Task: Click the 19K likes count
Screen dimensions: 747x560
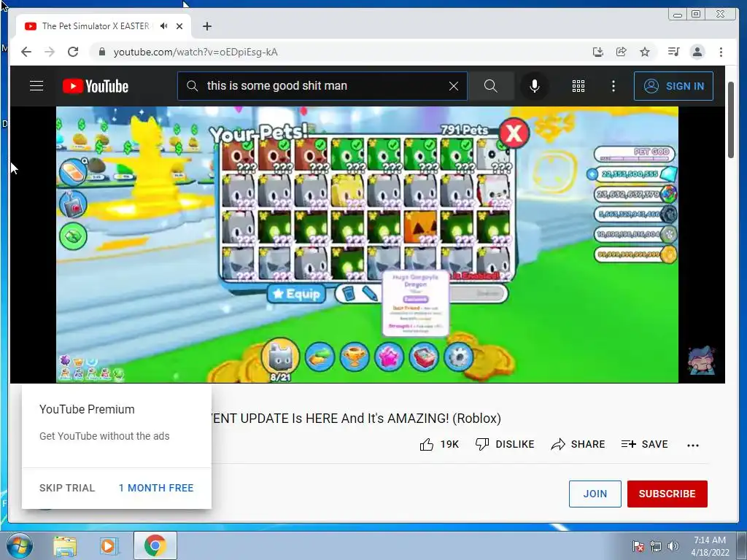Action: [449, 444]
